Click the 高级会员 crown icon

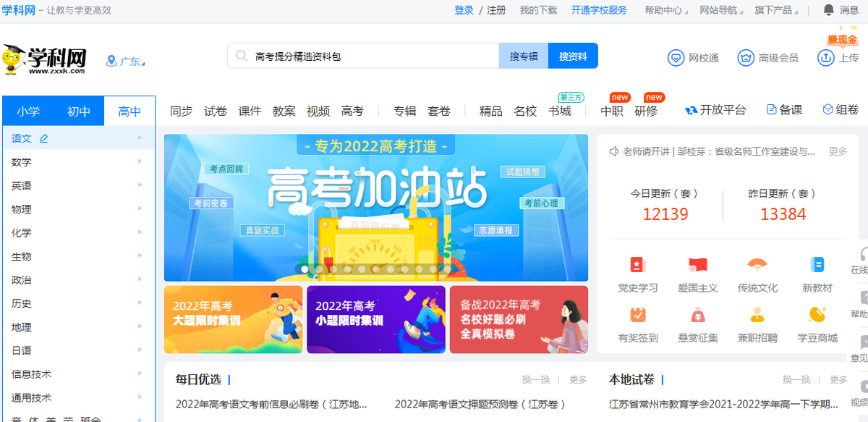point(746,58)
